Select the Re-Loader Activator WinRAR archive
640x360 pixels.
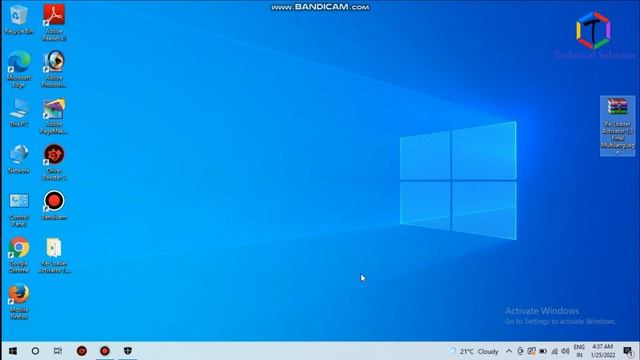pyautogui.click(x=617, y=126)
